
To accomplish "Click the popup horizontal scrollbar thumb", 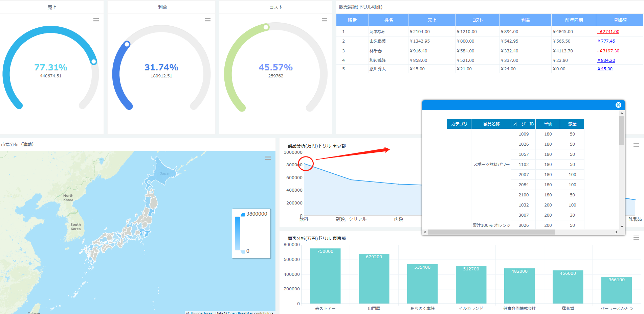I will 492,232.
